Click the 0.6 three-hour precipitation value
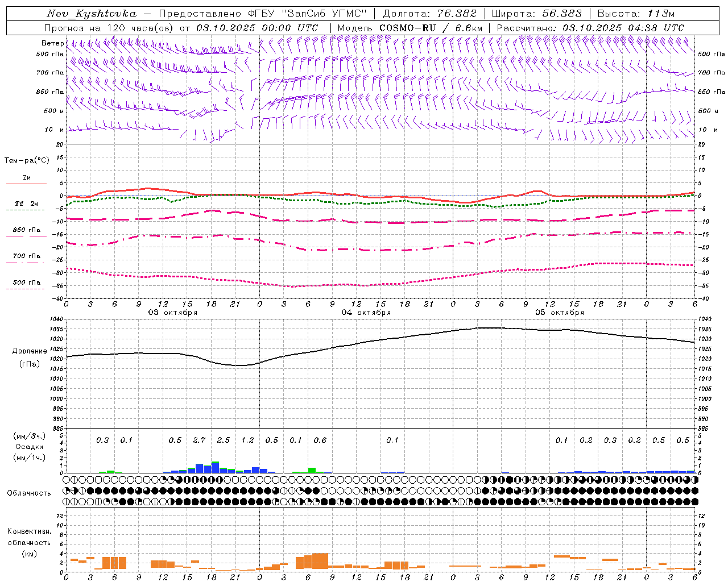Screen dimensions: 728x582 coord(320,440)
